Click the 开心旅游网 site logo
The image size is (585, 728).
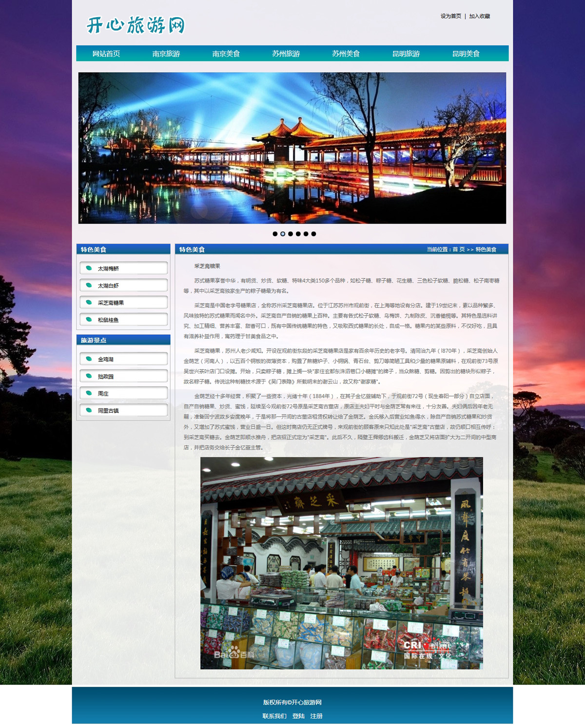click(136, 25)
